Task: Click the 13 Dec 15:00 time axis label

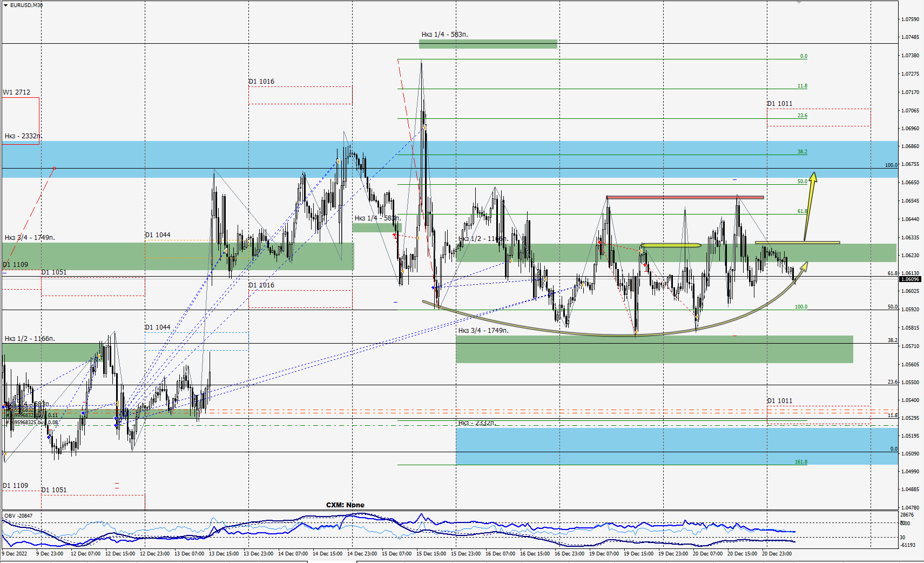Action: (x=224, y=553)
